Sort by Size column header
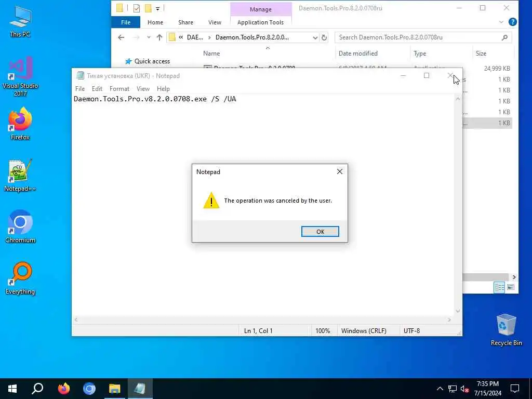Screen dimensions: 532x399 (481, 54)
